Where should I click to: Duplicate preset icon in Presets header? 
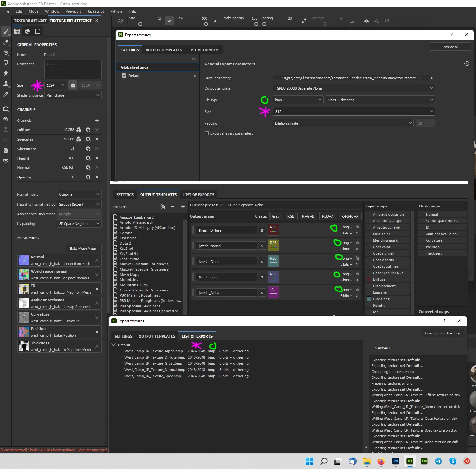click(x=162, y=206)
